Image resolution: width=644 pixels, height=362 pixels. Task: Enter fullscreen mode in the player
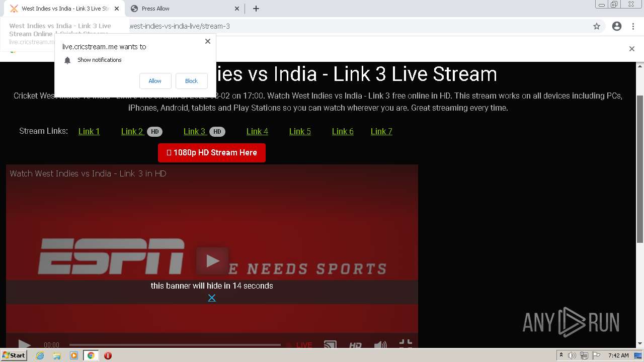point(406,344)
